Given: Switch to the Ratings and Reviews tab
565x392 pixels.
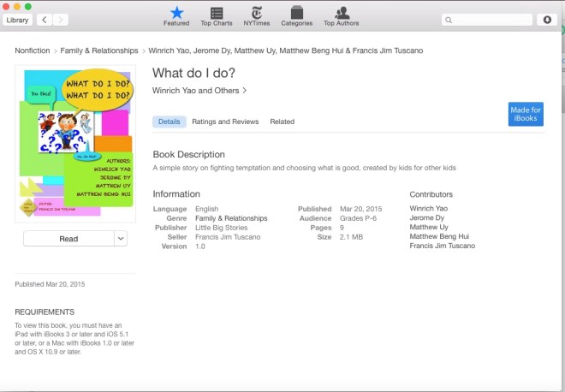Looking at the screenshot, I should tap(225, 122).
